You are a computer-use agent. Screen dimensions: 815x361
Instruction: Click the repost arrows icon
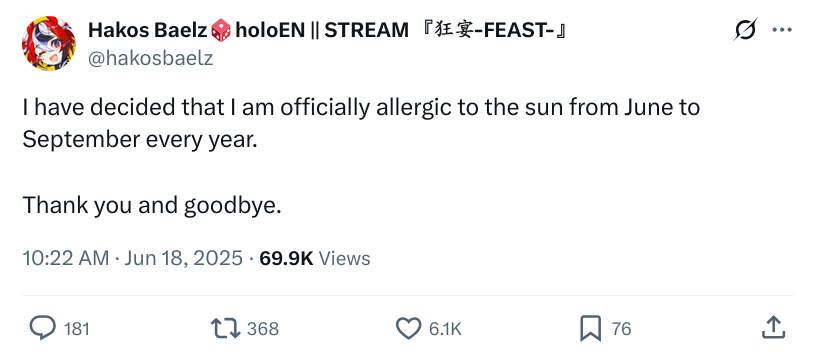click(226, 328)
